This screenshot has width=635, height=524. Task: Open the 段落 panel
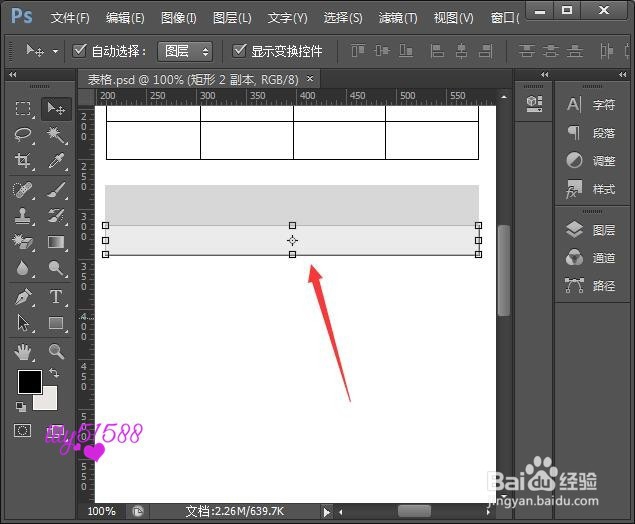coord(591,133)
